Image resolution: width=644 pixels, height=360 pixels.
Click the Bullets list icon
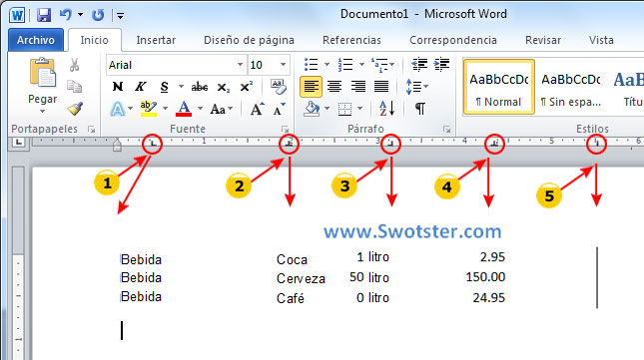pyautogui.click(x=311, y=65)
